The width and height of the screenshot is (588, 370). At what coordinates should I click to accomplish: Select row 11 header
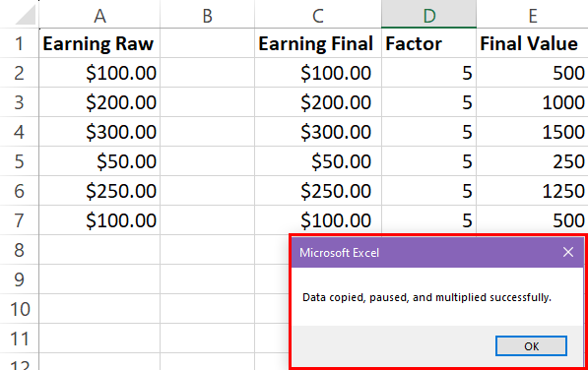(20, 339)
